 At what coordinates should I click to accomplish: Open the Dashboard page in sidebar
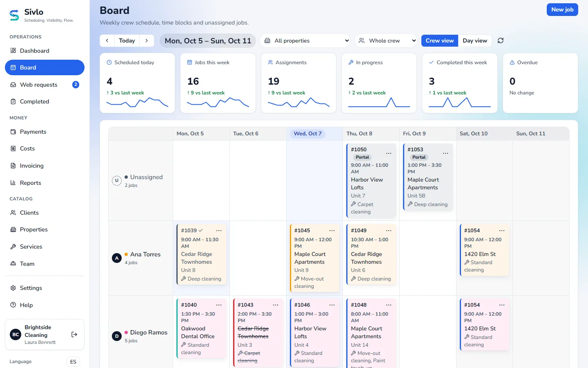click(x=45, y=51)
